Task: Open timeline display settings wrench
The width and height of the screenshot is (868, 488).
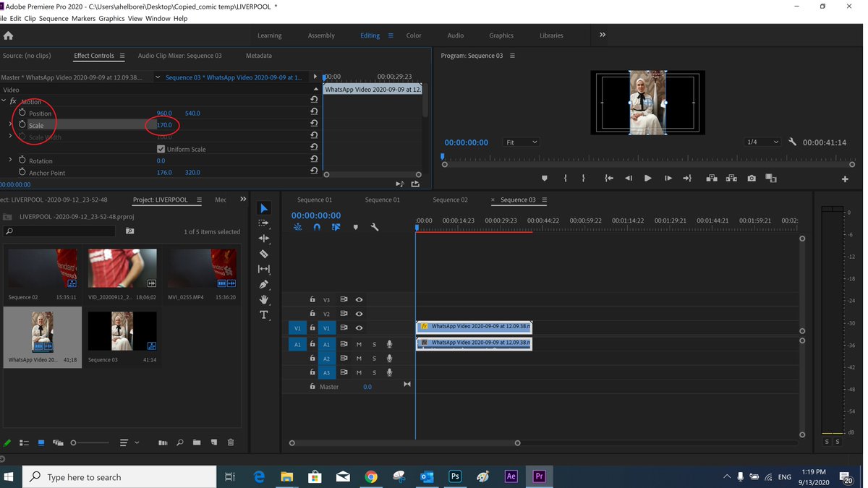Action: (375, 227)
